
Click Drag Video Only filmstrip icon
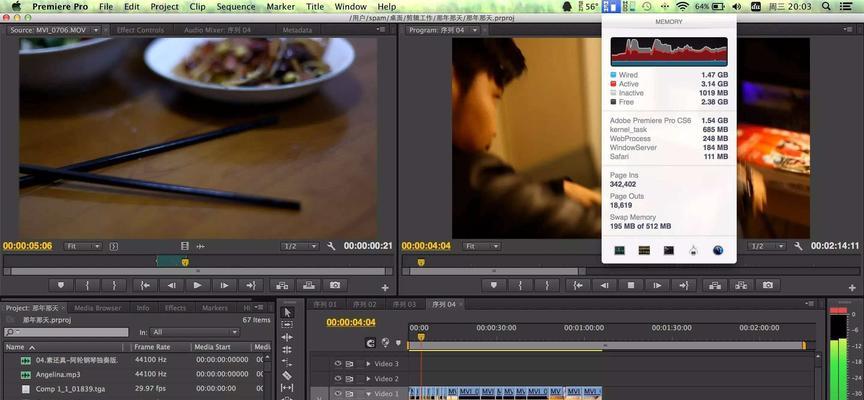point(185,246)
